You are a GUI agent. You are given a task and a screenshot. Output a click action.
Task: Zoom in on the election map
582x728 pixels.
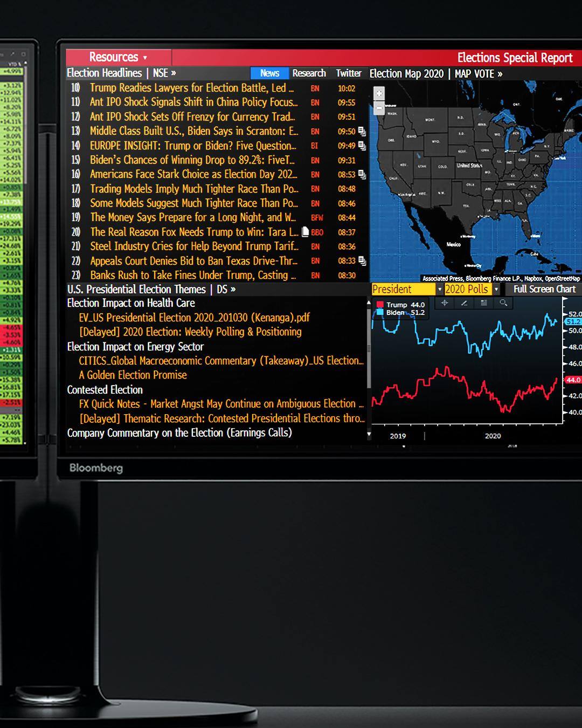[379, 93]
